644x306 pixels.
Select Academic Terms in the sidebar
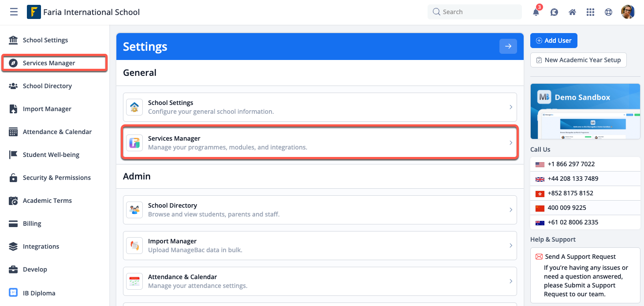click(47, 201)
